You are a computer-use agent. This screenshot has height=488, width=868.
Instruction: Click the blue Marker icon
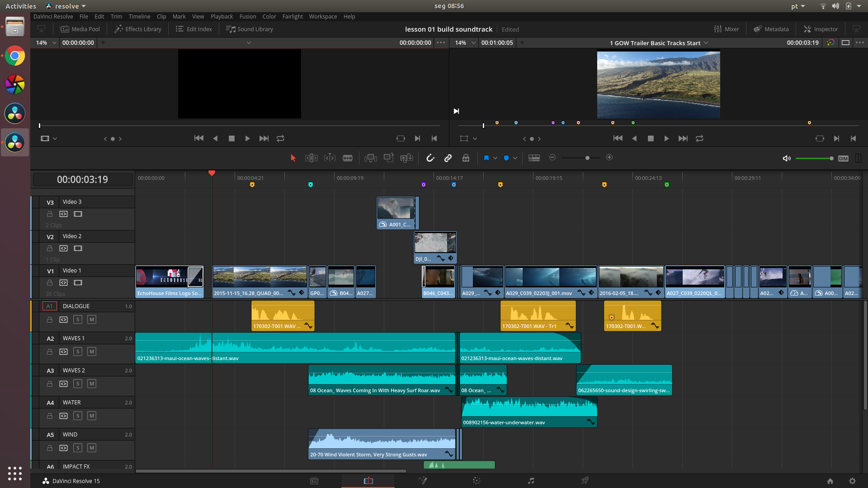tap(506, 158)
